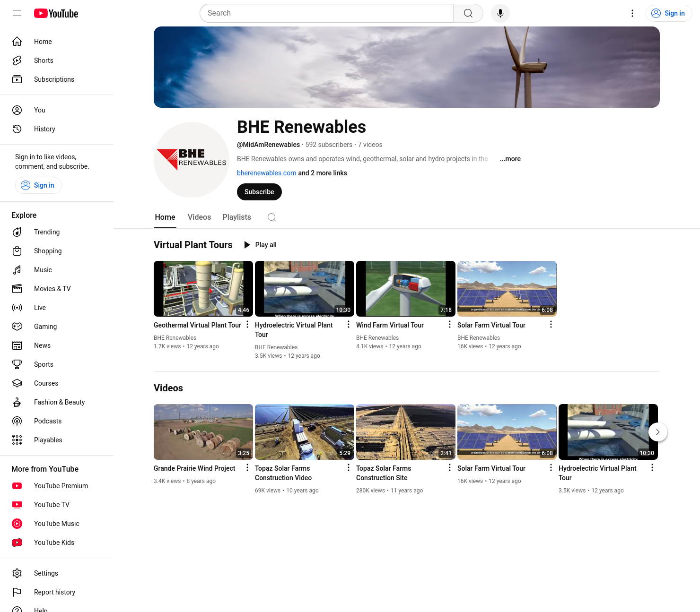Open options menu for Topaz Solar Farms Construction Video
This screenshot has width=700, height=612.
click(x=349, y=468)
